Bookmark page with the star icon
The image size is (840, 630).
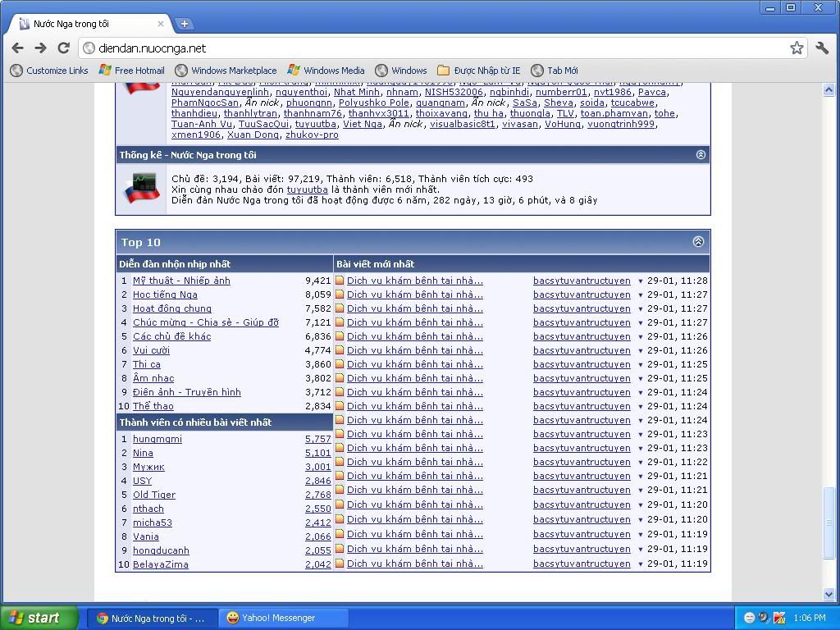[x=797, y=48]
